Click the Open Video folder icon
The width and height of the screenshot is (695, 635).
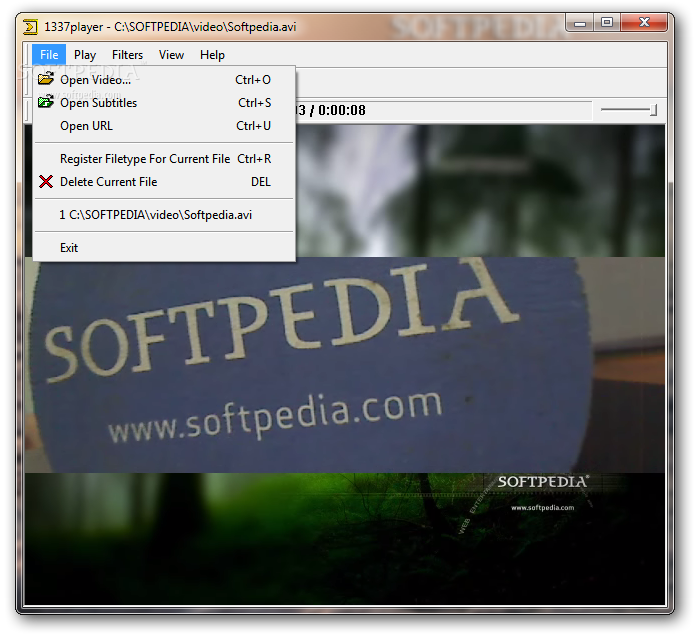point(46,79)
